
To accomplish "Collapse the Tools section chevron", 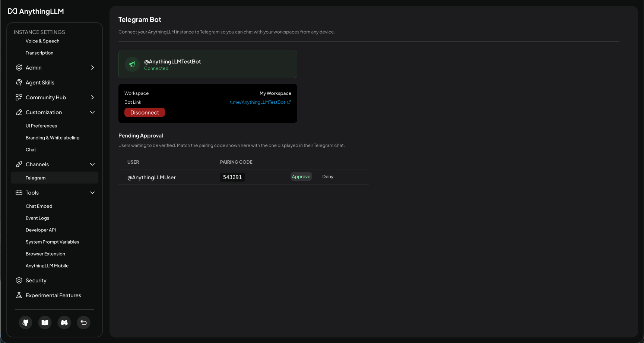I will 92,193.
